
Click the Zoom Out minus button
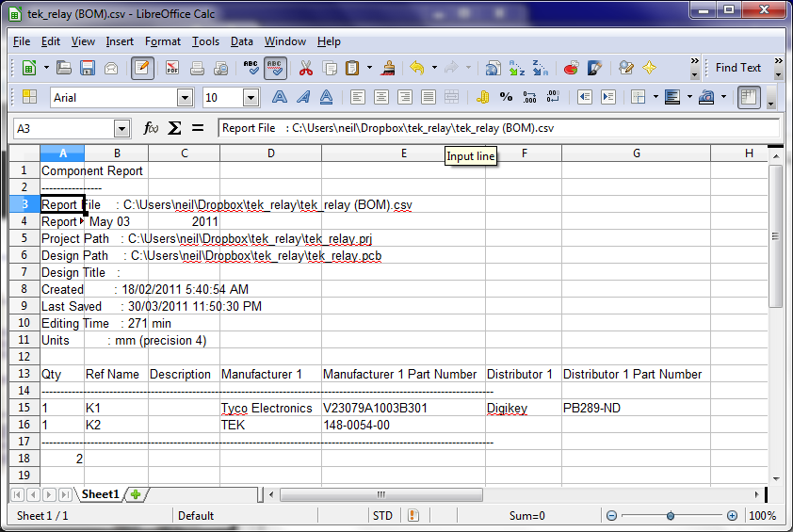[611, 516]
